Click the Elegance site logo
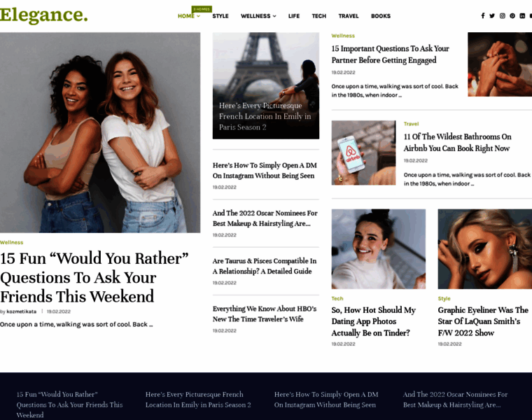The width and height of the screenshot is (532, 420). (44, 15)
